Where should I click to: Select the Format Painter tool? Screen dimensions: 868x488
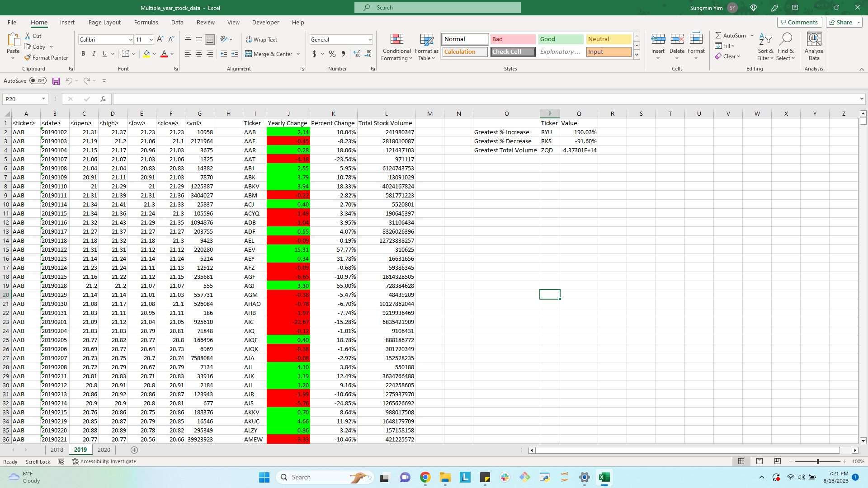pyautogui.click(x=46, y=57)
